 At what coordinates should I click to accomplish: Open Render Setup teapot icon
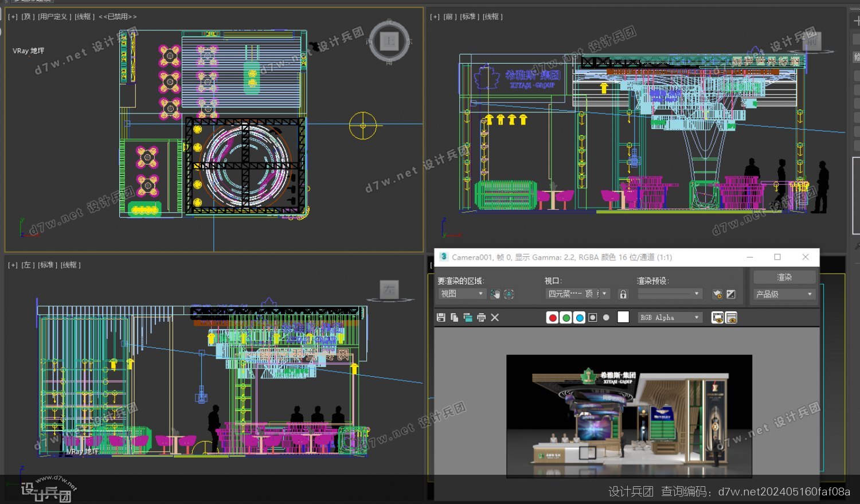pos(717,294)
